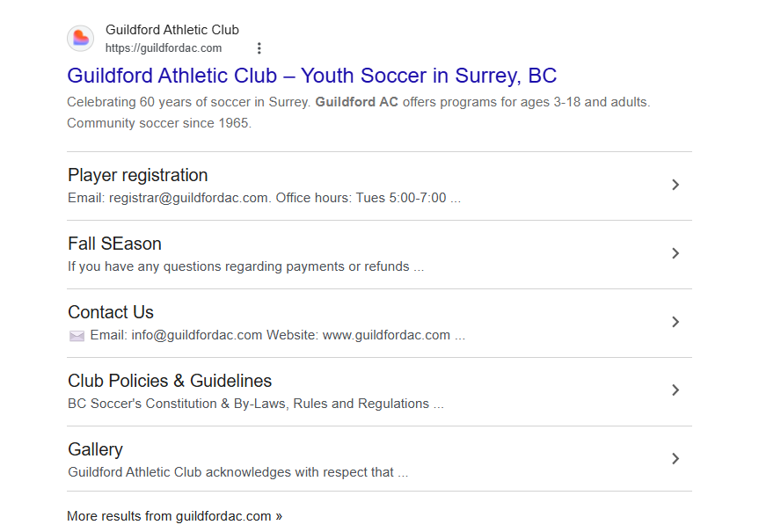
Task: Open the Gallery sitelink heading
Action: (95, 449)
